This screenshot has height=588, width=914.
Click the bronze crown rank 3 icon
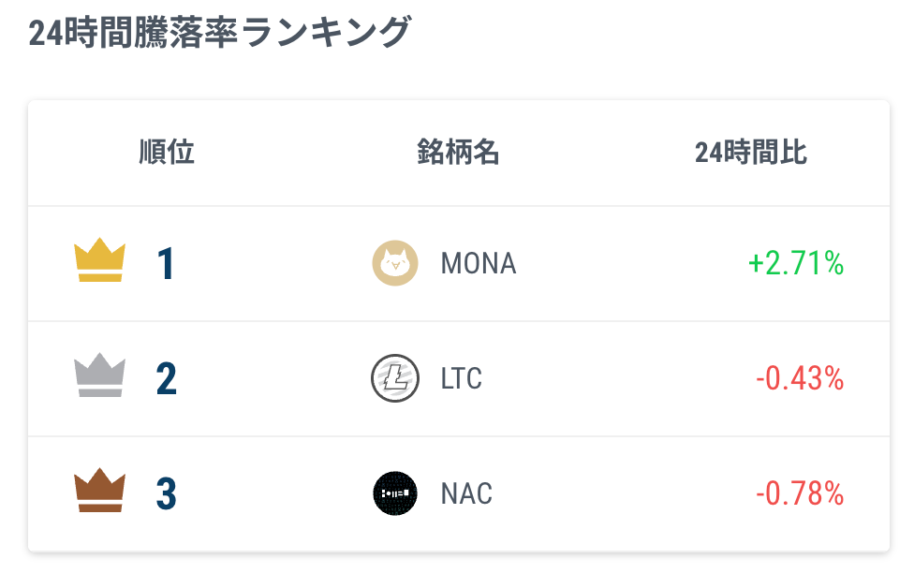click(99, 491)
